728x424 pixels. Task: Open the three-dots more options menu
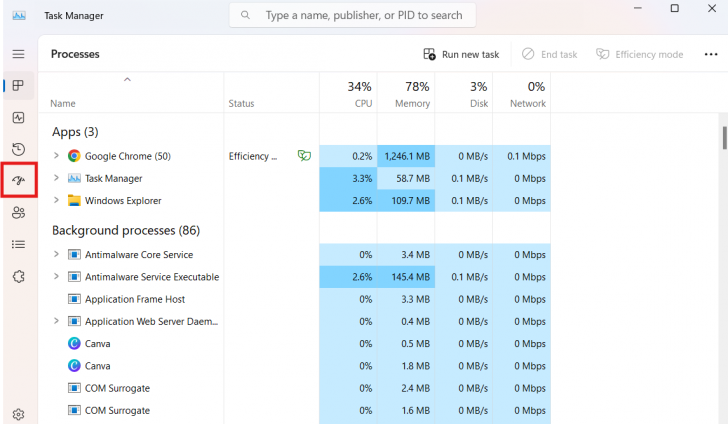click(711, 54)
